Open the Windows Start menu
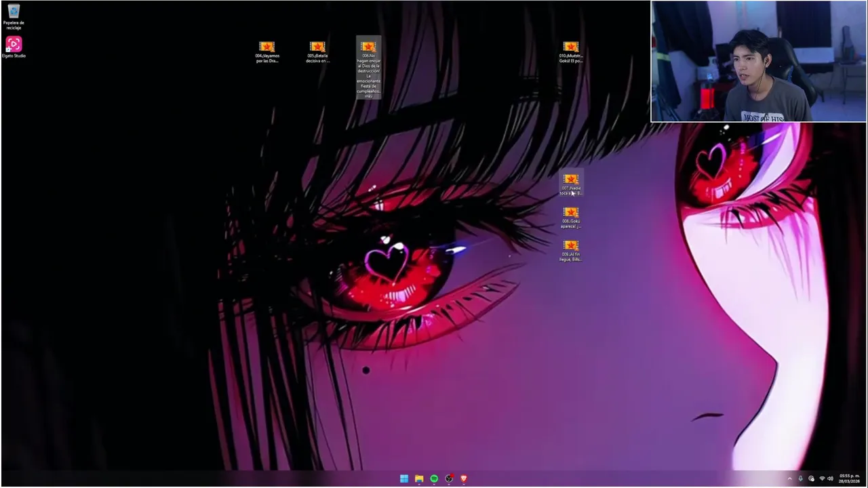 (x=404, y=479)
